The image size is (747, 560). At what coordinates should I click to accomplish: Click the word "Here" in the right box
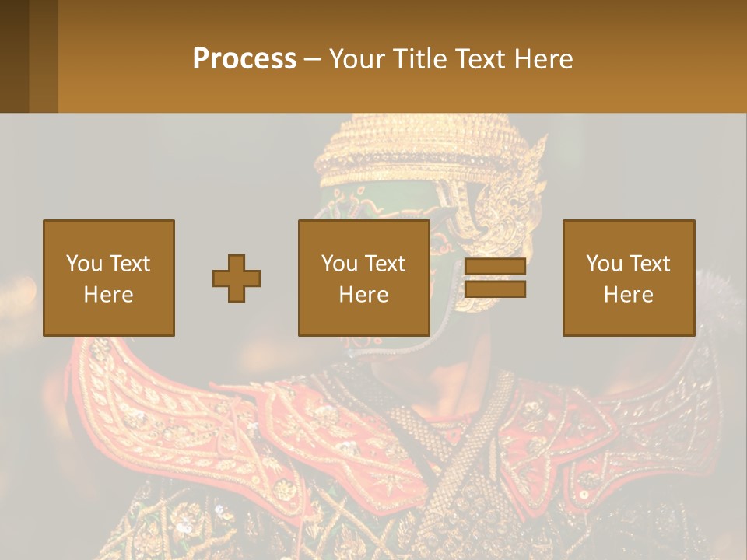point(628,295)
